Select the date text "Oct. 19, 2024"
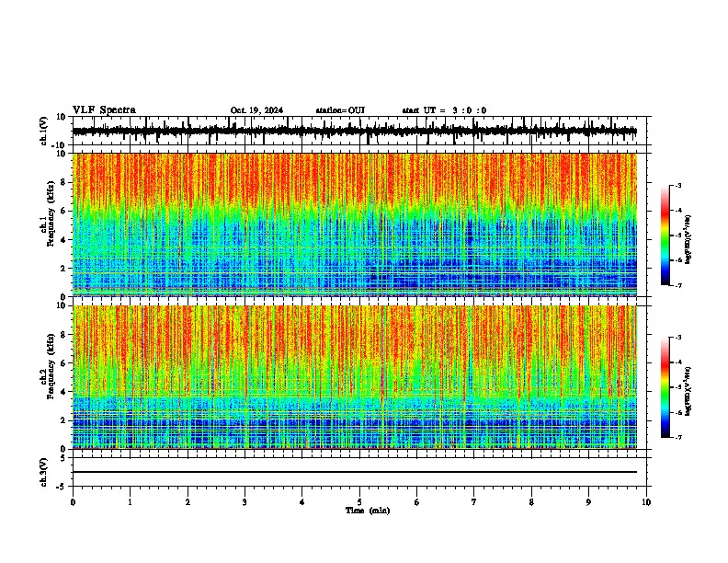The height and width of the screenshot is (563, 728). point(256,110)
